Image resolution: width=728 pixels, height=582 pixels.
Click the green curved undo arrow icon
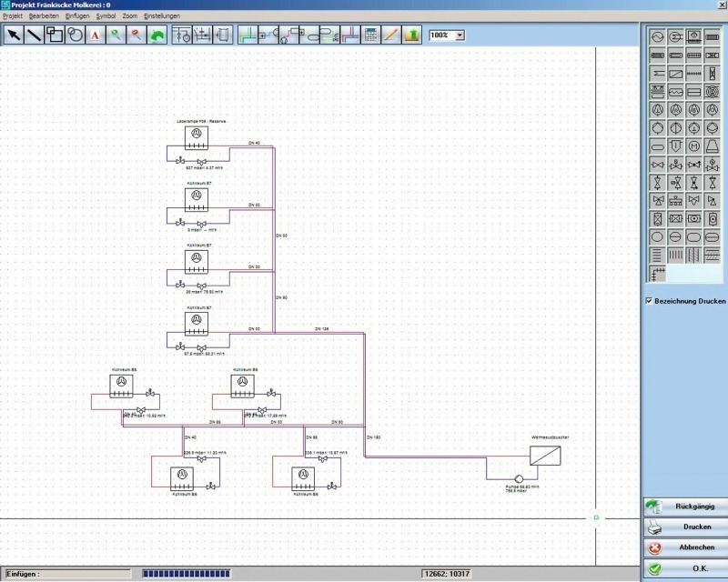157,35
